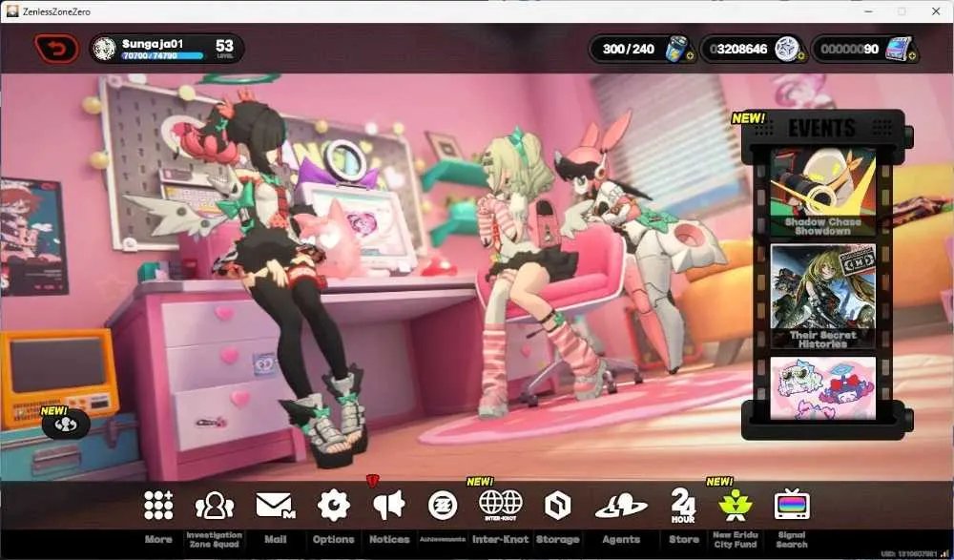
Task: Close the ZenlessZoneZero window
Action: (936, 11)
